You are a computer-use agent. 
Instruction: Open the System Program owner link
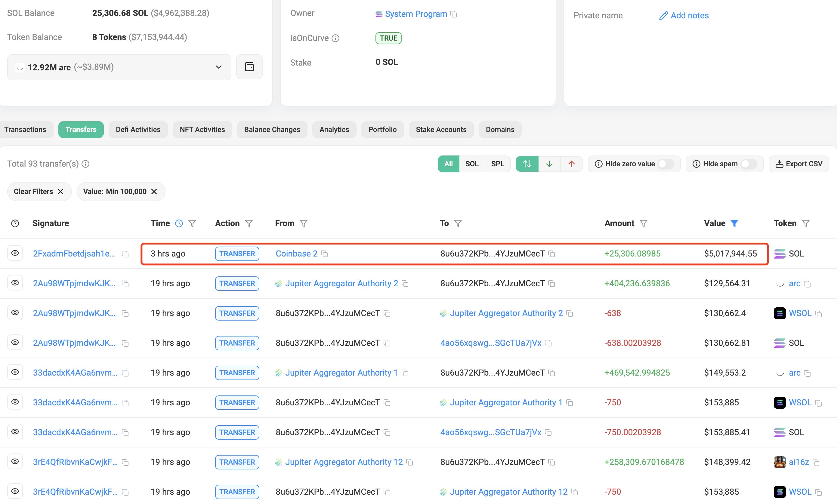416,14
